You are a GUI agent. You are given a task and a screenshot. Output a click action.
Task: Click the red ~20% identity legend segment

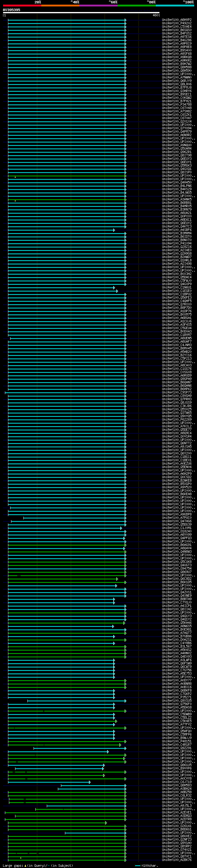click(x=22, y=6)
